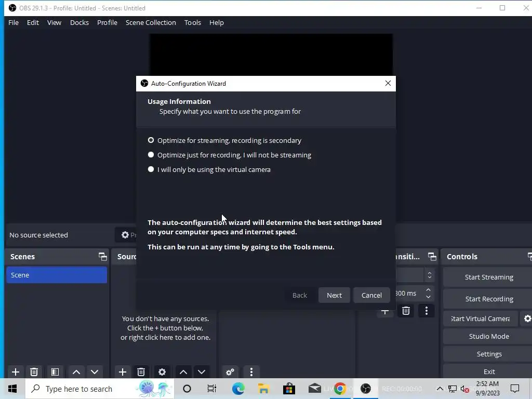This screenshot has width=532, height=399.
Task: Open the notification center icon
Action: 515,389
